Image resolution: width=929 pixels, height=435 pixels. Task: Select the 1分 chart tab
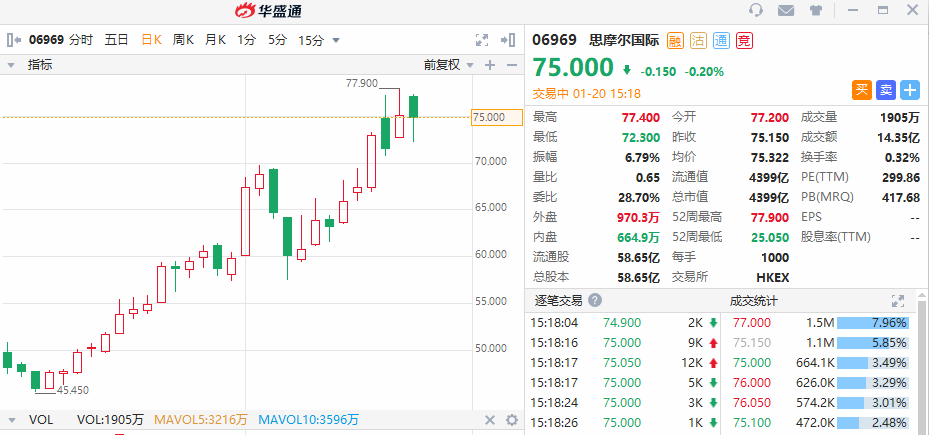[x=246, y=40]
